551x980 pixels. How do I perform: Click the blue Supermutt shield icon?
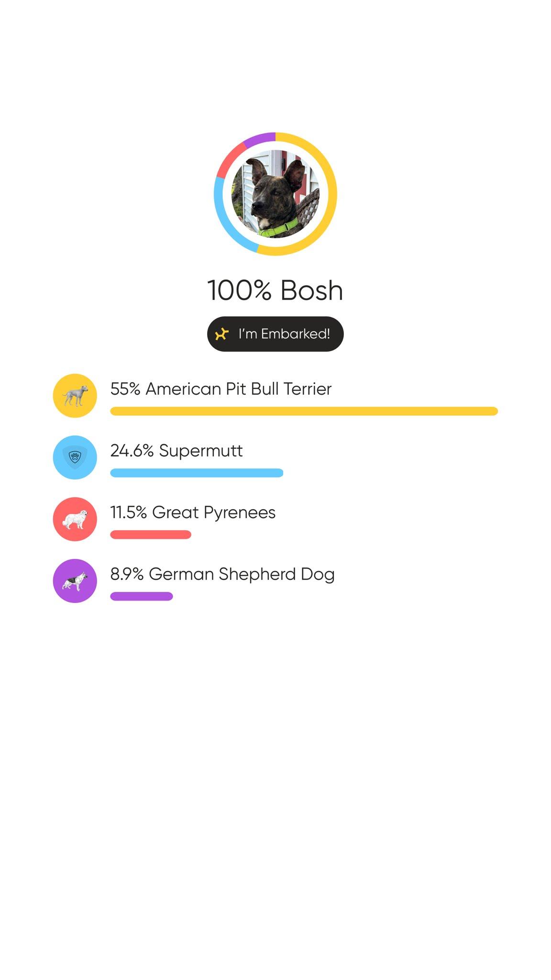tap(75, 457)
